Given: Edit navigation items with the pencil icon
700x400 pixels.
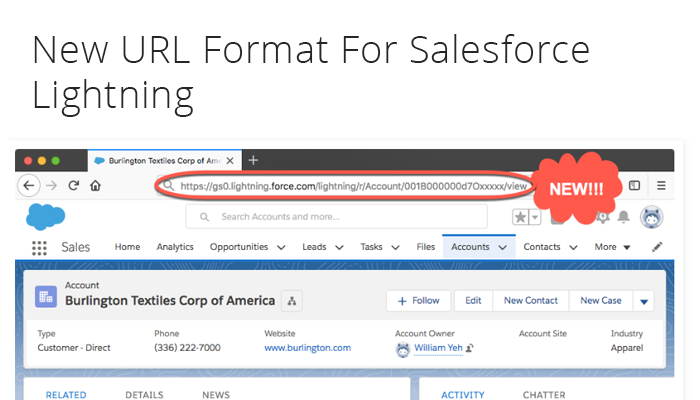Looking at the screenshot, I should click(657, 247).
